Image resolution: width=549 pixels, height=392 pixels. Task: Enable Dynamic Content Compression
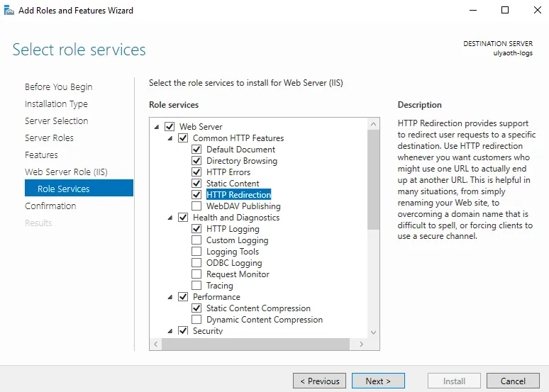pos(196,320)
